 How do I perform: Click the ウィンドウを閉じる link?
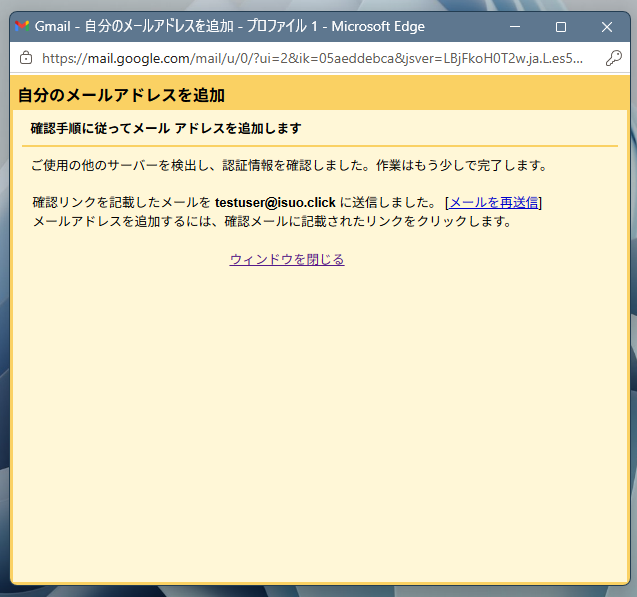point(287,259)
